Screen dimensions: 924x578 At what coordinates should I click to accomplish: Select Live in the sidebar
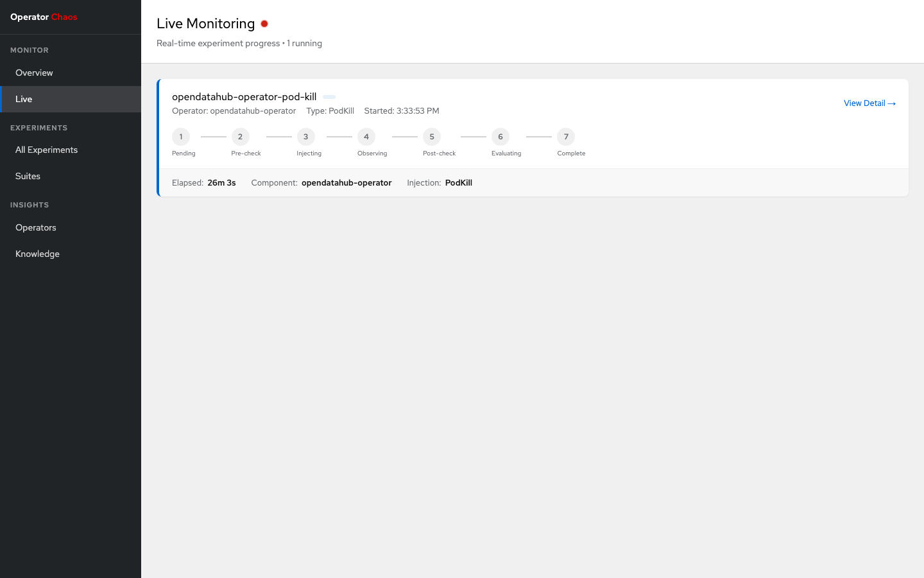[x=24, y=99]
